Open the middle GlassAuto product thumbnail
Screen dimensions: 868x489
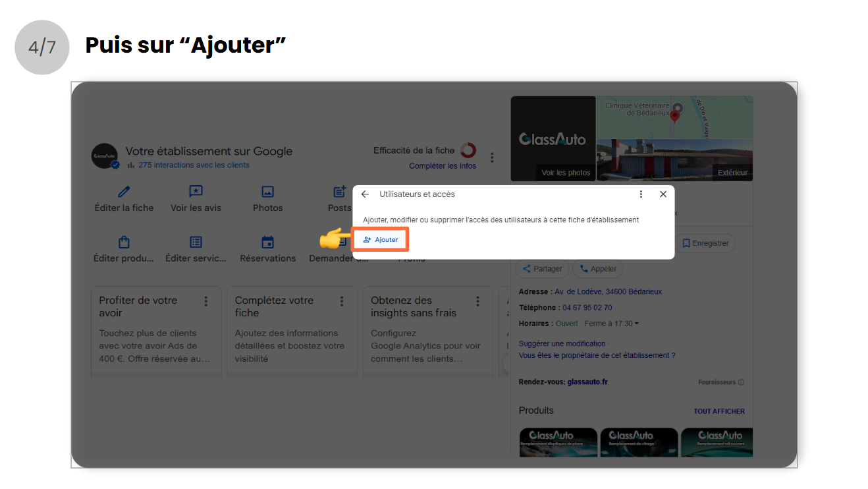638,442
